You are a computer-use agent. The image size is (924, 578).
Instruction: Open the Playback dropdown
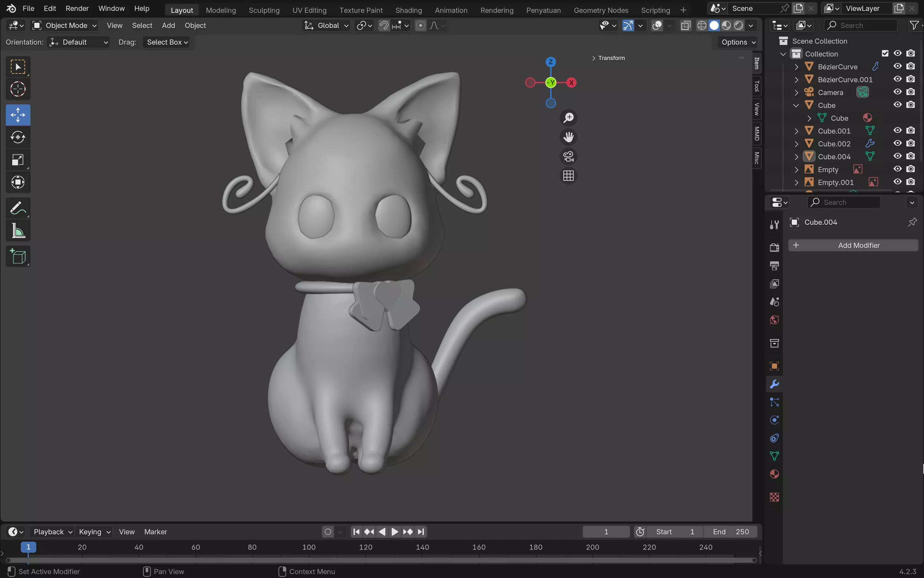click(52, 532)
